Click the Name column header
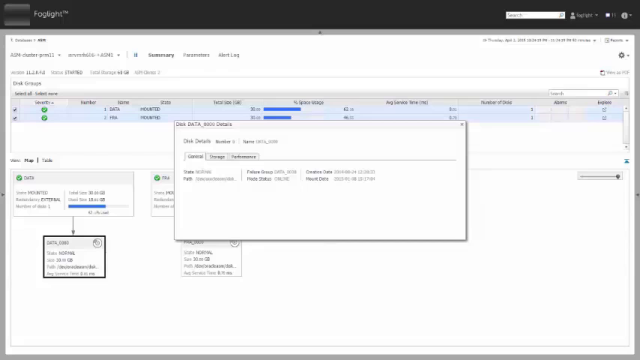 [x=123, y=102]
